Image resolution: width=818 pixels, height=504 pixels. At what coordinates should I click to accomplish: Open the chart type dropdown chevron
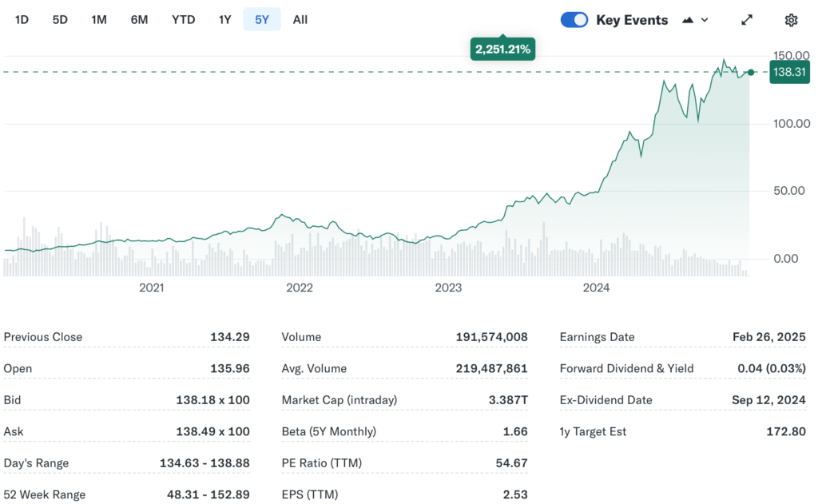point(703,19)
